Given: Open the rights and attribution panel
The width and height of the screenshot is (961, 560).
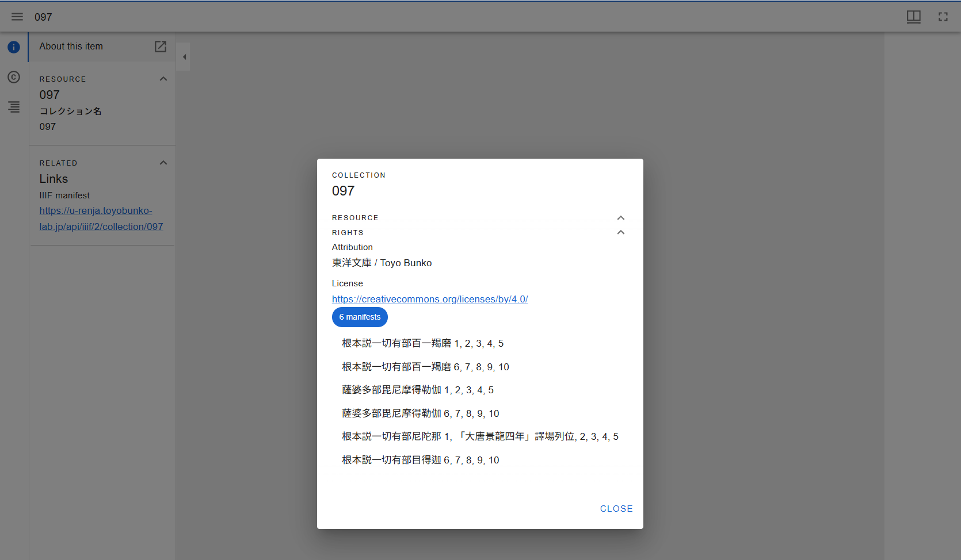Looking at the screenshot, I should click(x=14, y=77).
